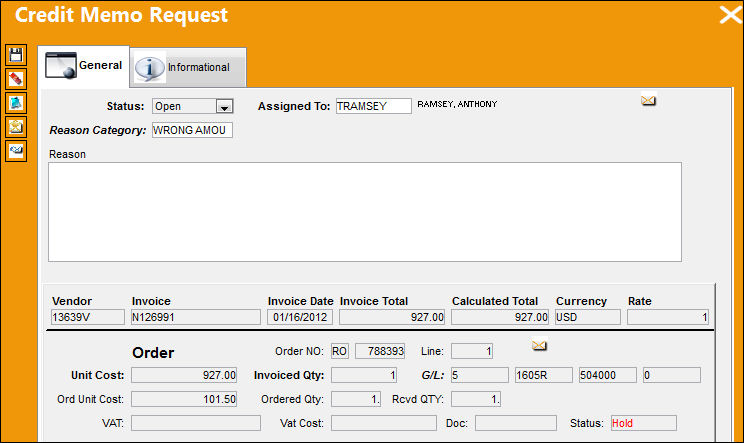
Task: Click the Reason label above text area
Action: [67, 154]
